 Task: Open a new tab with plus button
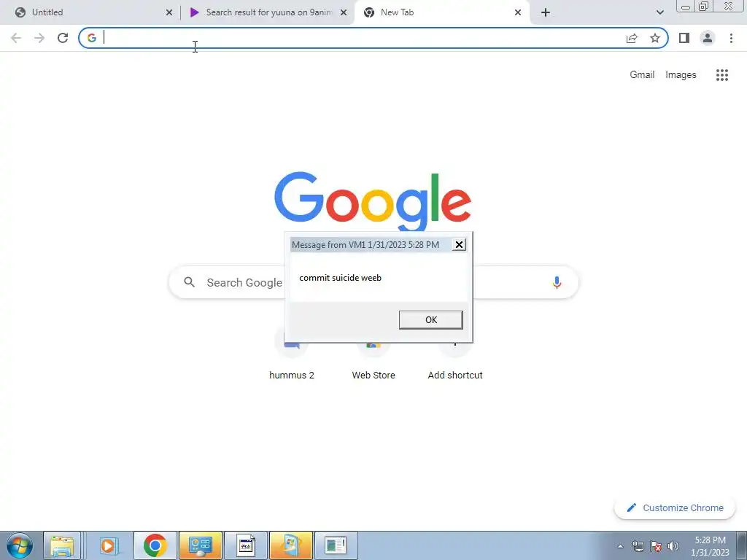546,12
